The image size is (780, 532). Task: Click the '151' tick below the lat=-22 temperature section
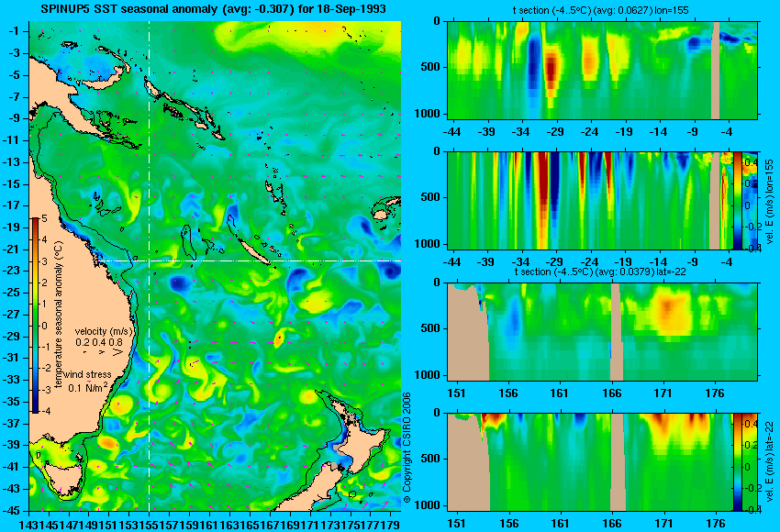[456, 393]
